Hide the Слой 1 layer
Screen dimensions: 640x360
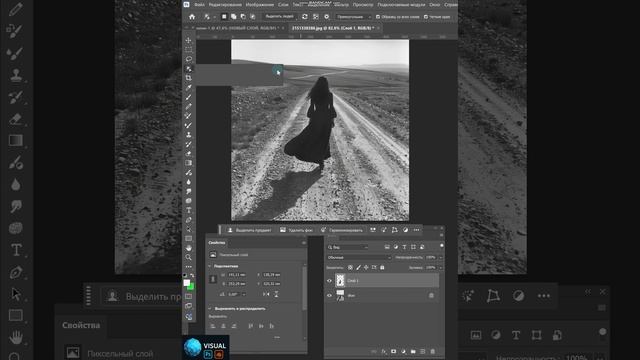329,281
